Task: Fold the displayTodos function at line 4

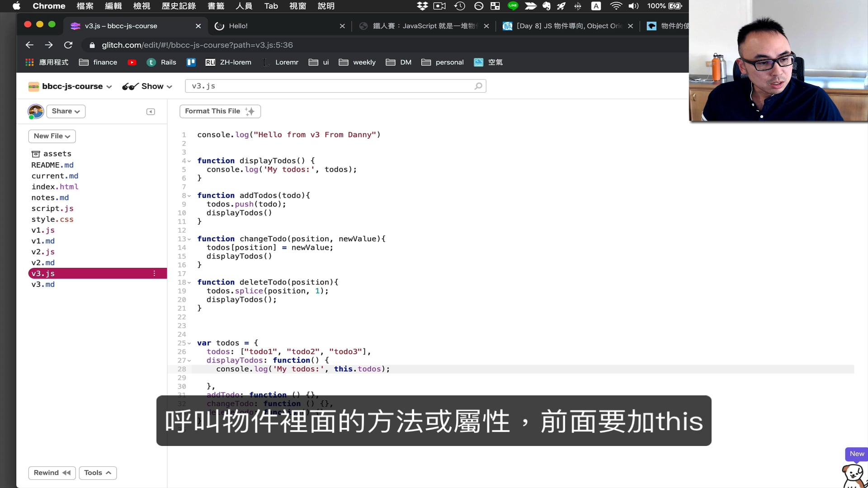Action: (x=189, y=161)
